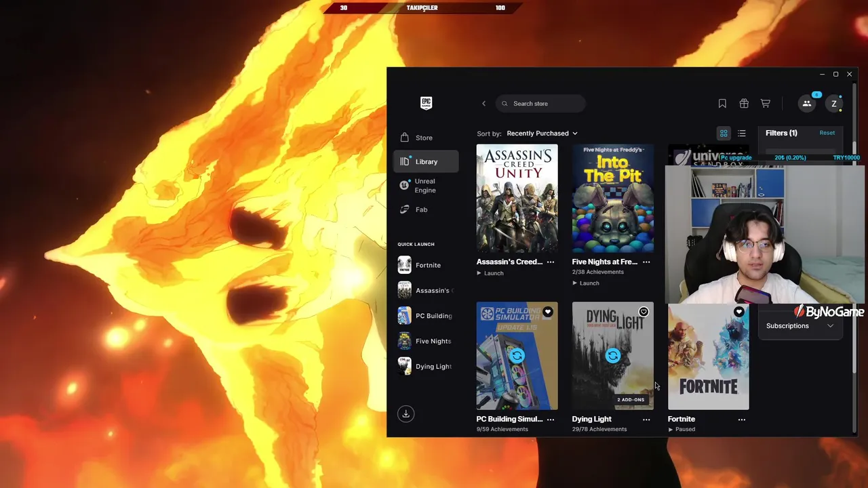The width and height of the screenshot is (868, 488).
Task: Favorite PC Building Simulator with heart icon
Action: click(x=547, y=312)
